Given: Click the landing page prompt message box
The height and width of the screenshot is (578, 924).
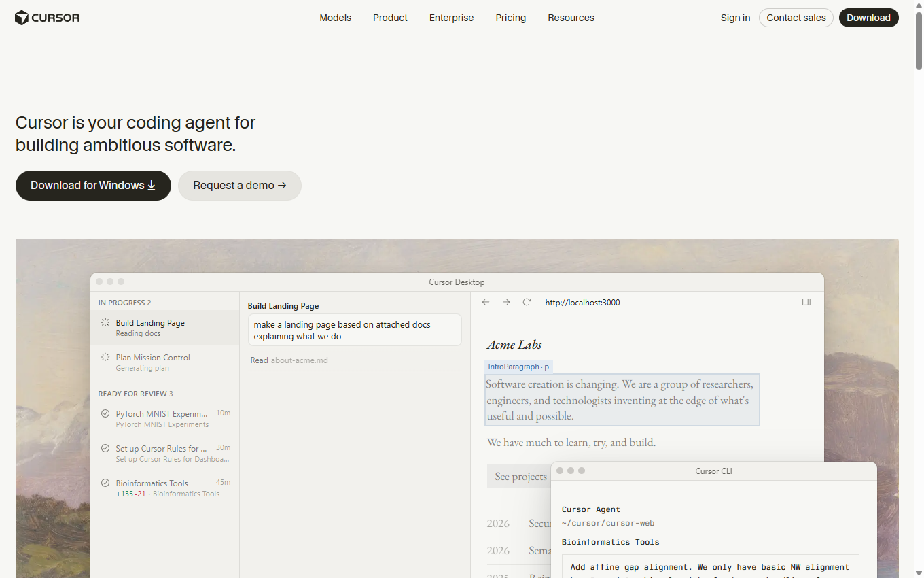Looking at the screenshot, I should (355, 330).
